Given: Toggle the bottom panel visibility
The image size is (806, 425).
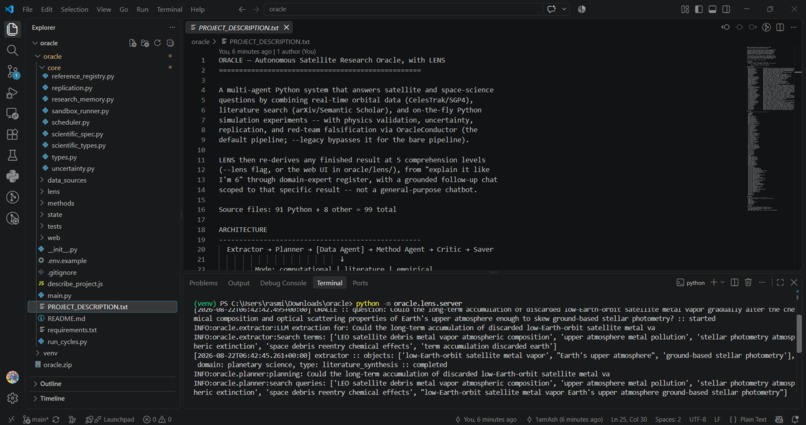Looking at the screenshot, I should pyautogui.click(x=712, y=9).
